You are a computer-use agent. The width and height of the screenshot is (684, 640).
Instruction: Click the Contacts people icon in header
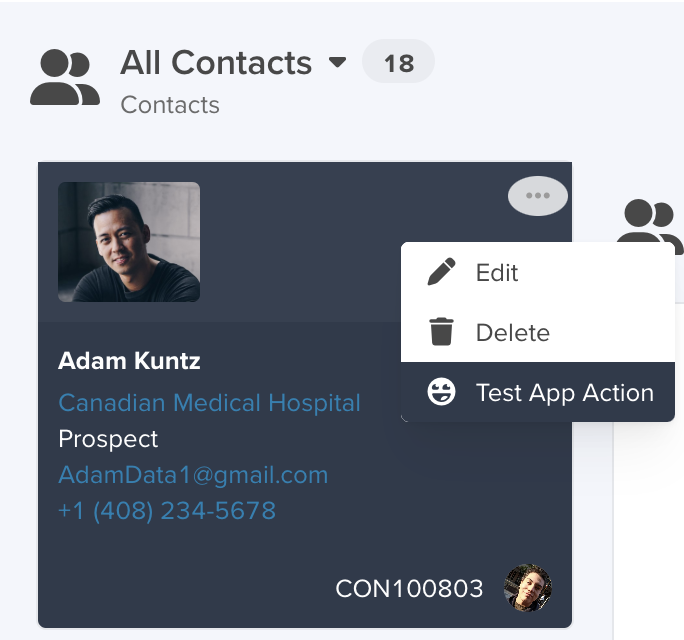click(x=65, y=77)
